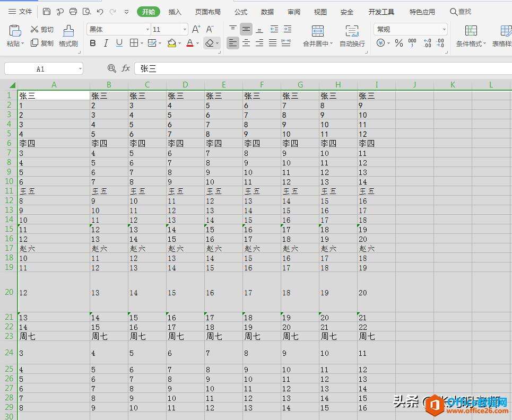Screen dimensions: 512x420
Task: Click the increase font size icon
Action: [x=196, y=30]
